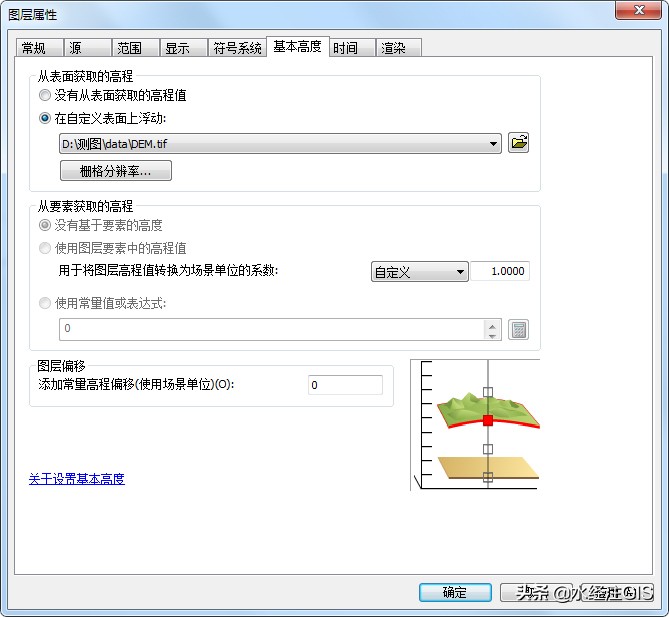Screen dimensions: 669x617
Task: Select 在自定义表面上浮动 radio button
Action: (45, 118)
